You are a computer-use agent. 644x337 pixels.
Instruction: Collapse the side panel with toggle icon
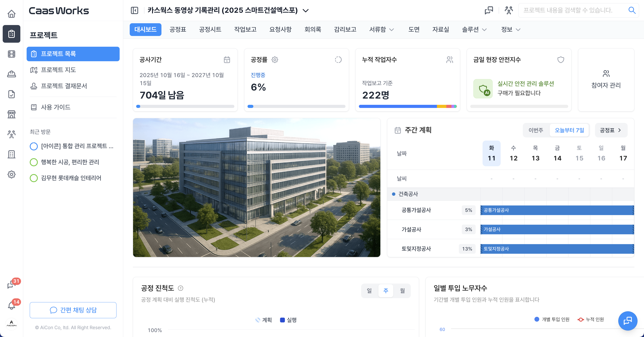pyautogui.click(x=134, y=11)
